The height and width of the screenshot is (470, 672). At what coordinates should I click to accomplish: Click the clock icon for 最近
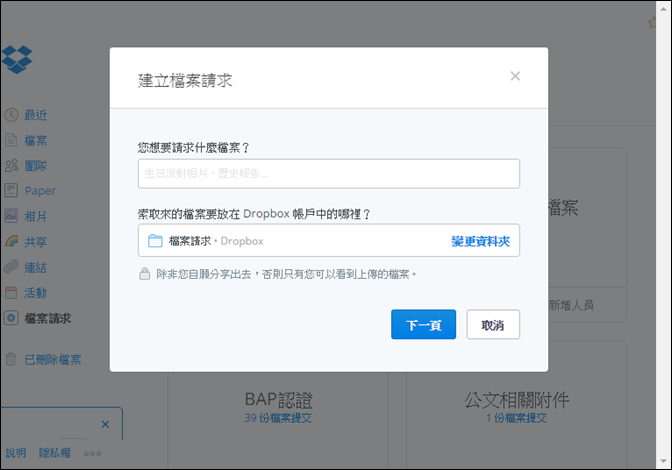point(12,115)
